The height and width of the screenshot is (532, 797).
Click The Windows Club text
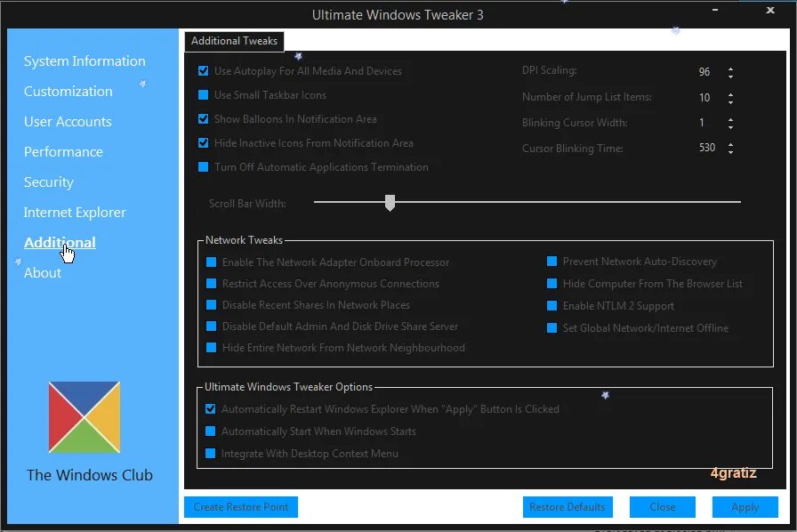coord(90,475)
